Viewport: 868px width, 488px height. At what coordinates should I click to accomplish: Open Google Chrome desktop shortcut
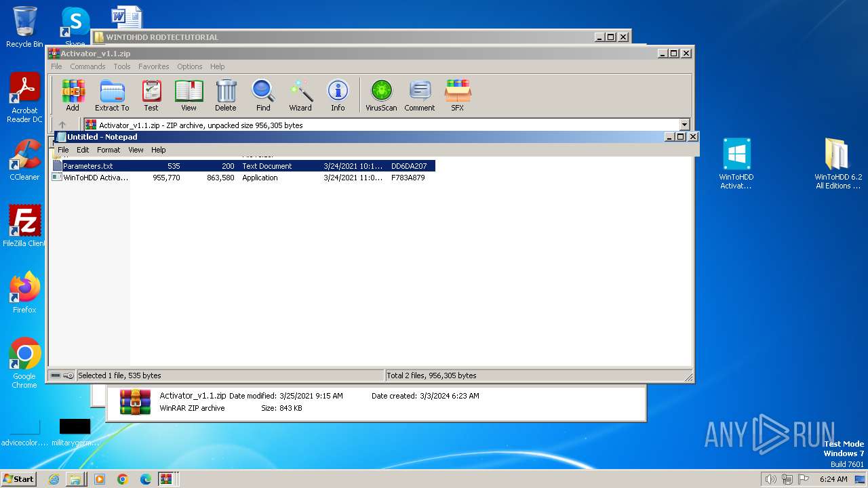tap(24, 363)
